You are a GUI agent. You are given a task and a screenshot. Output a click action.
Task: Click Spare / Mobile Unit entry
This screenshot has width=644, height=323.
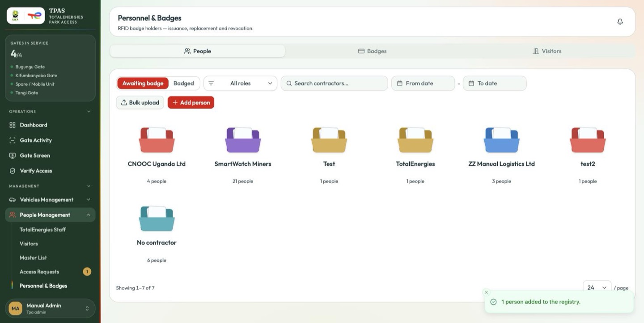click(35, 84)
